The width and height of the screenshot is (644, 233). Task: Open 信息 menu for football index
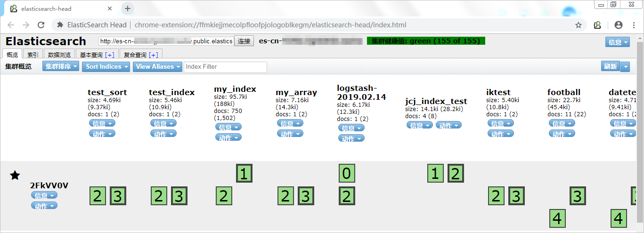coord(562,123)
